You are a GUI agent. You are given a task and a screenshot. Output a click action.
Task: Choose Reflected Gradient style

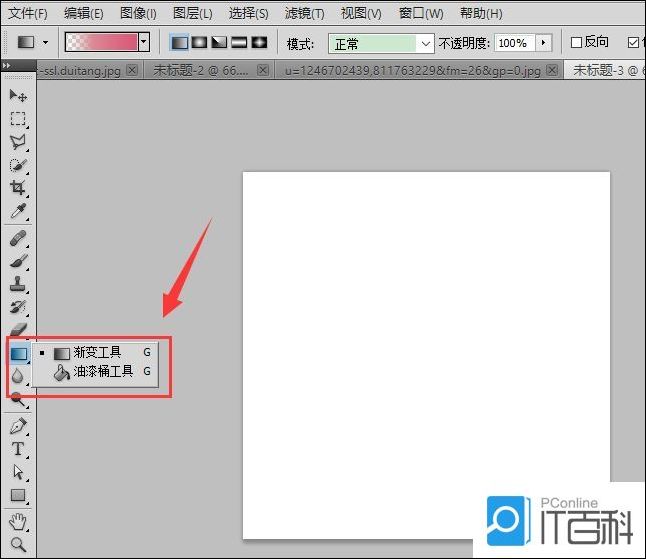(239, 42)
